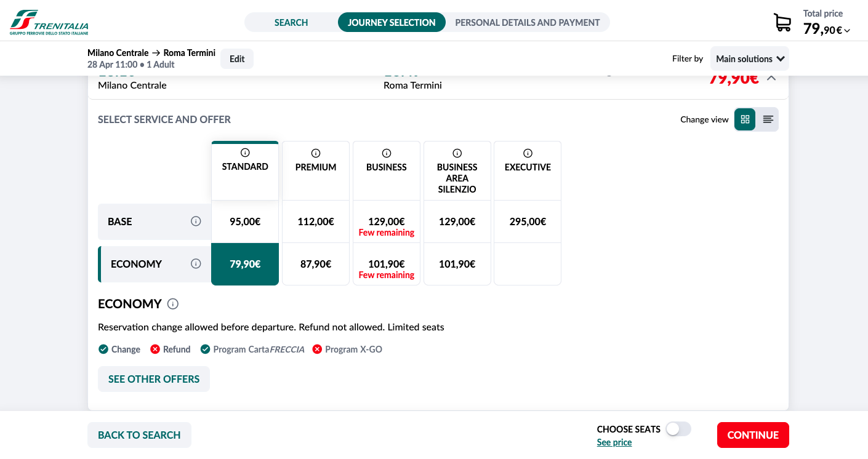Click info icon next to Economy heading
868x459 pixels.
point(173,304)
